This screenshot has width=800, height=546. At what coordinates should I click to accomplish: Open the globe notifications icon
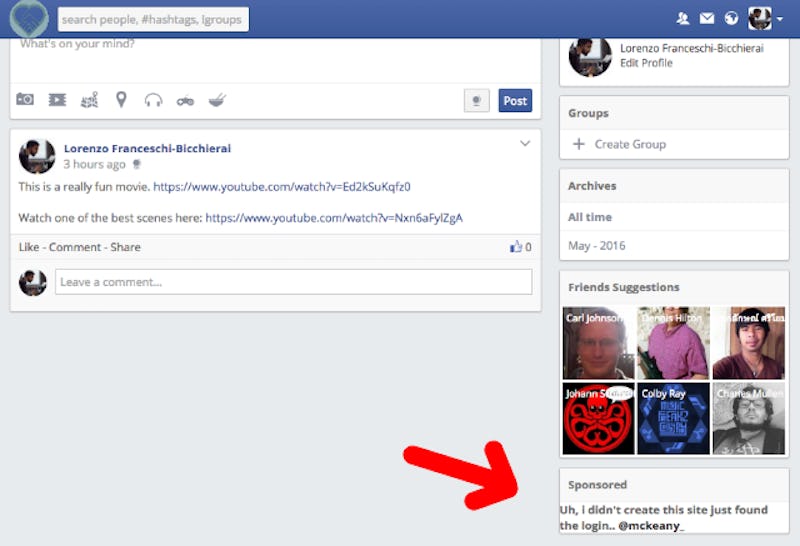(731, 19)
